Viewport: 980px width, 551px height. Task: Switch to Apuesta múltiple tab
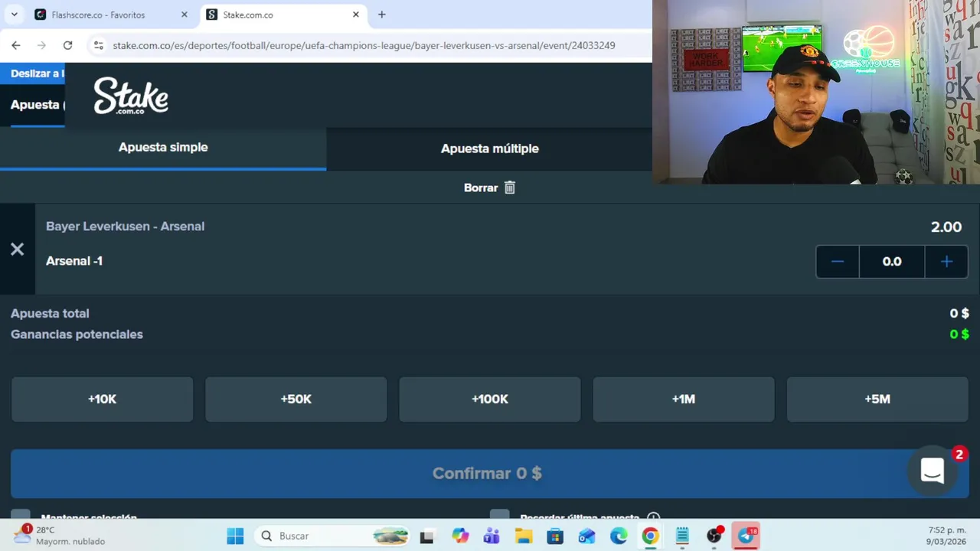coord(490,148)
